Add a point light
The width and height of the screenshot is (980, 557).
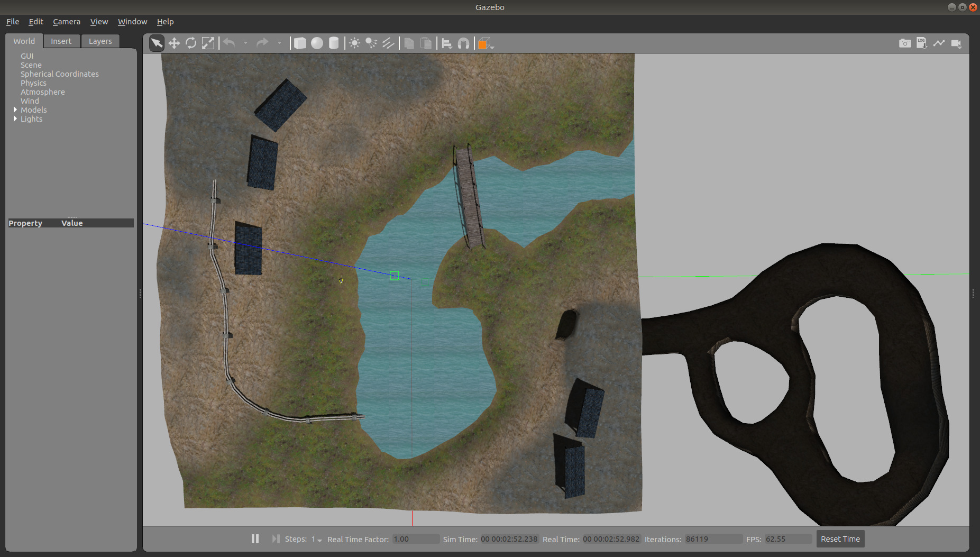pyautogui.click(x=354, y=43)
